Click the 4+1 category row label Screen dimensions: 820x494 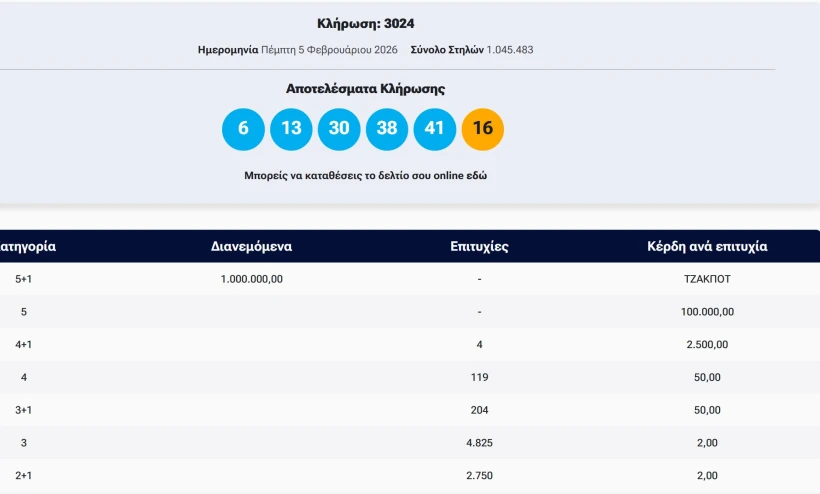coord(24,345)
